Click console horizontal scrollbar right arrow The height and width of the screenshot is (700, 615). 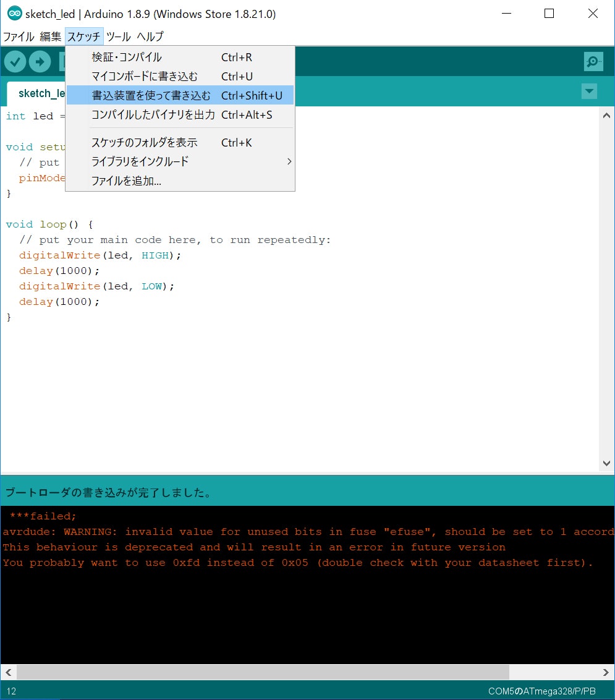click(606, 672)
